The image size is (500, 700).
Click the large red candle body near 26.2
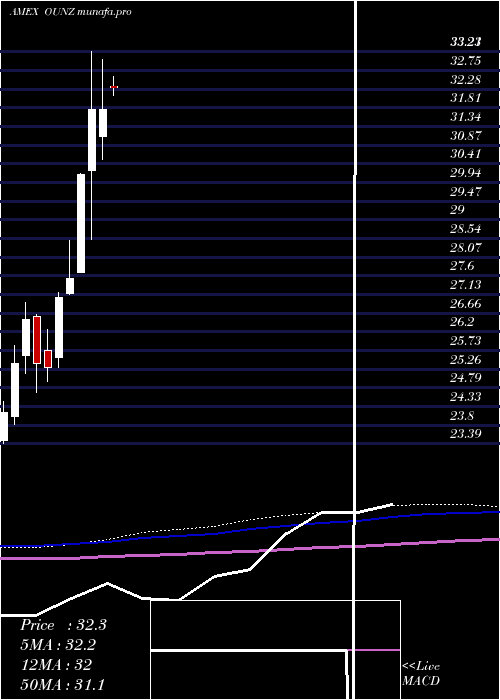(37, 340)
